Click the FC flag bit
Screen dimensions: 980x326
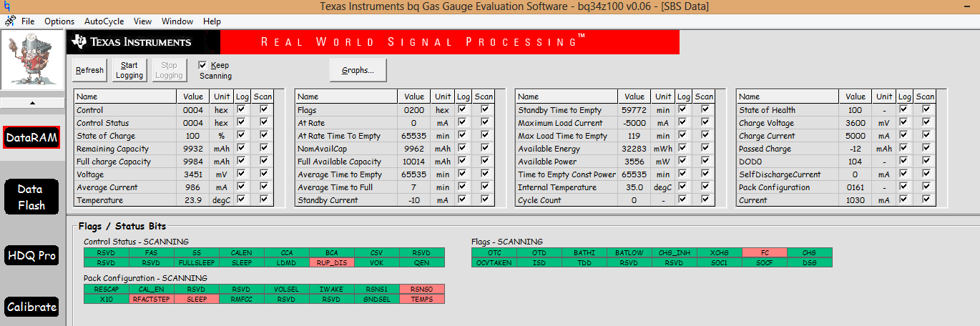765,253
